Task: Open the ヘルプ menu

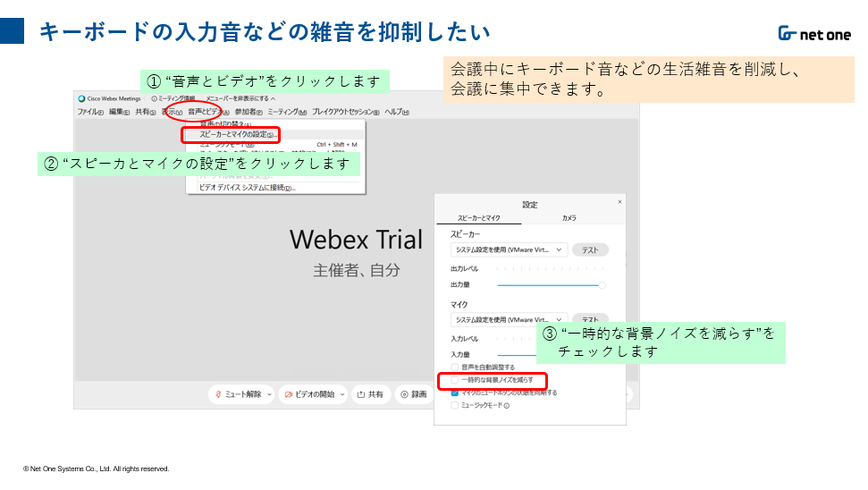Action: coord(397,112)
